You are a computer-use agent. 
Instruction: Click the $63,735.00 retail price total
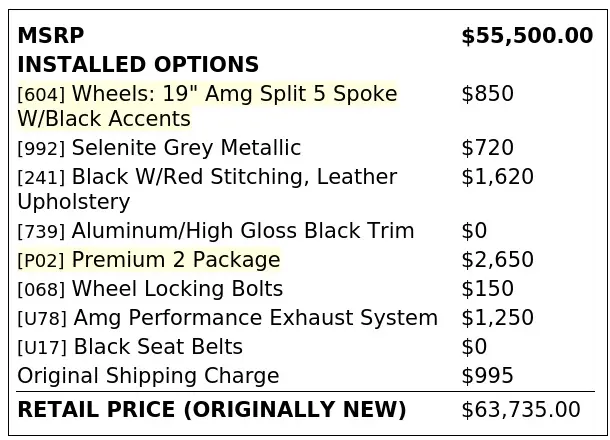pos(521,410)
